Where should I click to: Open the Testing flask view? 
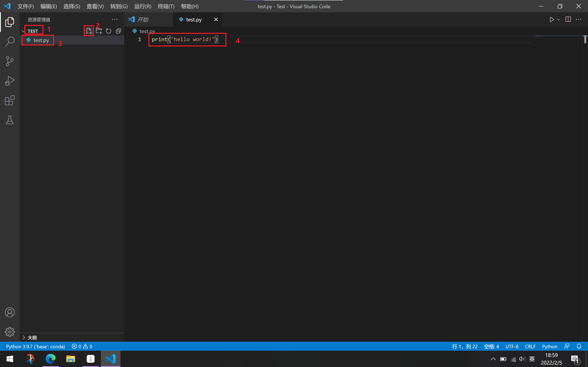point(10,120)
